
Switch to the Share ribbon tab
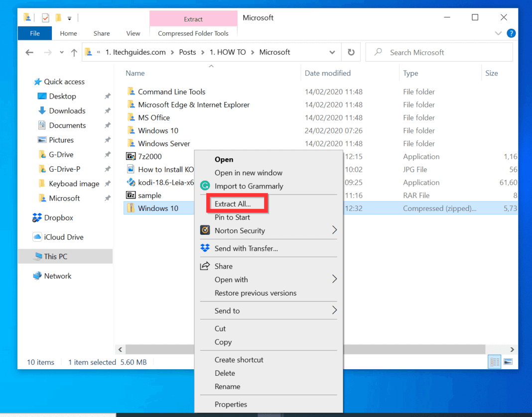click(x=102, y=33)
